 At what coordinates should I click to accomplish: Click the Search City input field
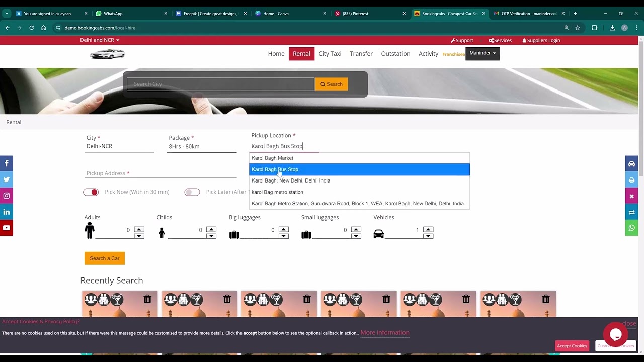(x=220, y=84)
